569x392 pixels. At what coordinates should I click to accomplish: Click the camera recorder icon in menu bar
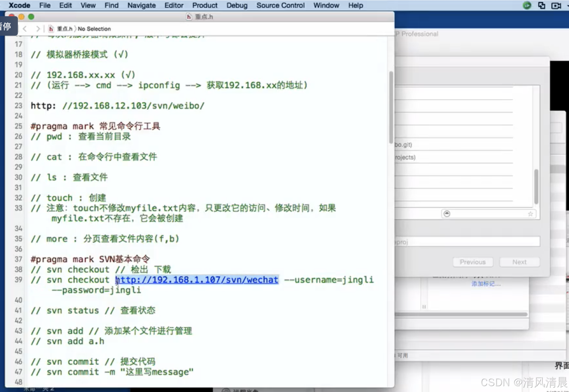[556, 6]
